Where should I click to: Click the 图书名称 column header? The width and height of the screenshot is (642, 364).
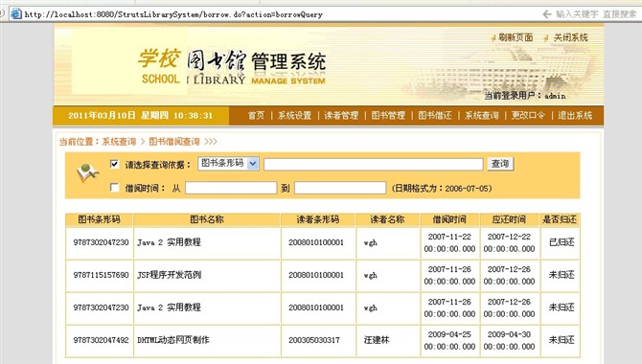(207, 219)
